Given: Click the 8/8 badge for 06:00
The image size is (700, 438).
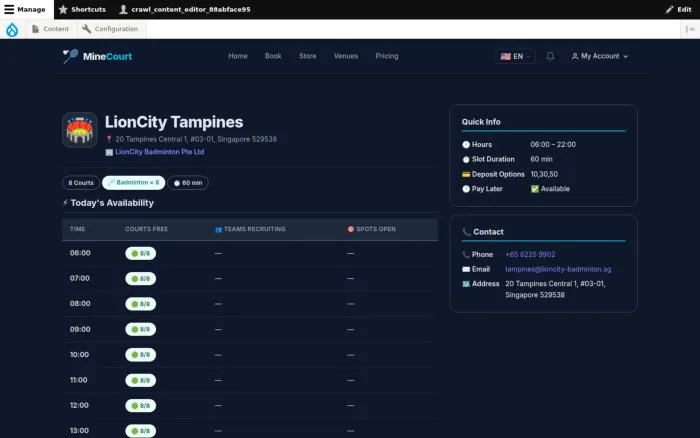Looking at the screenshot, I should tap(141, 253).
